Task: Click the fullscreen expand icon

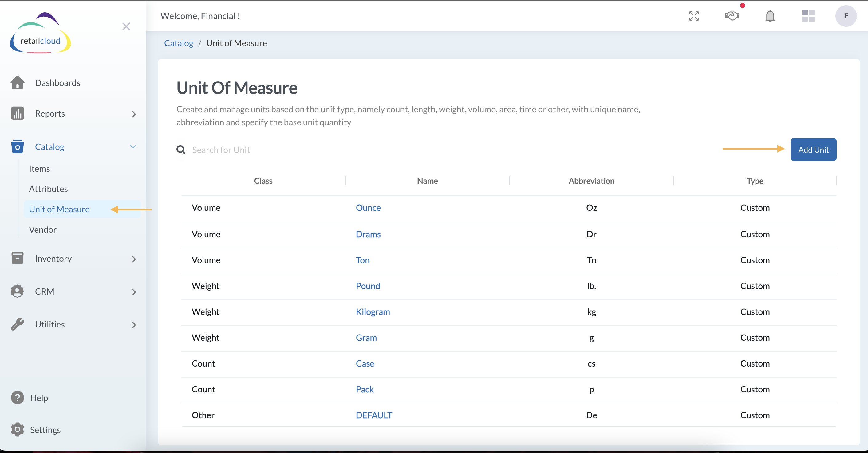Action: [x=694, y=16]
